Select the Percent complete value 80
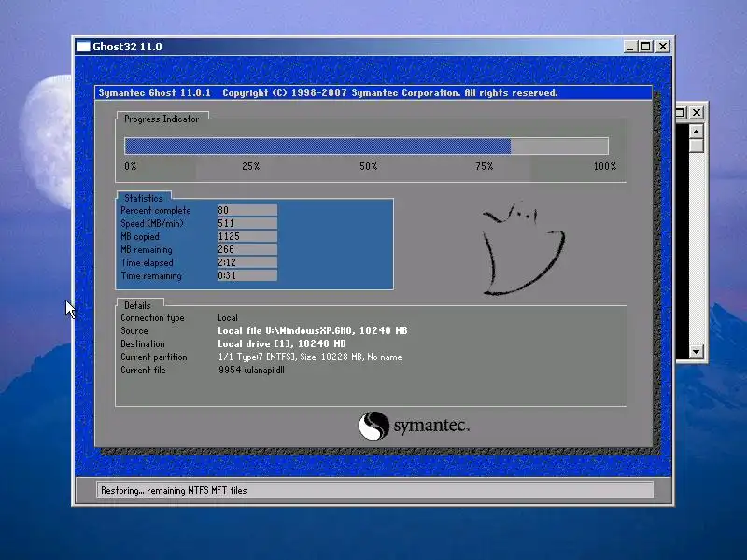Viewport: 747px width, 560px height. coord(247,210)
